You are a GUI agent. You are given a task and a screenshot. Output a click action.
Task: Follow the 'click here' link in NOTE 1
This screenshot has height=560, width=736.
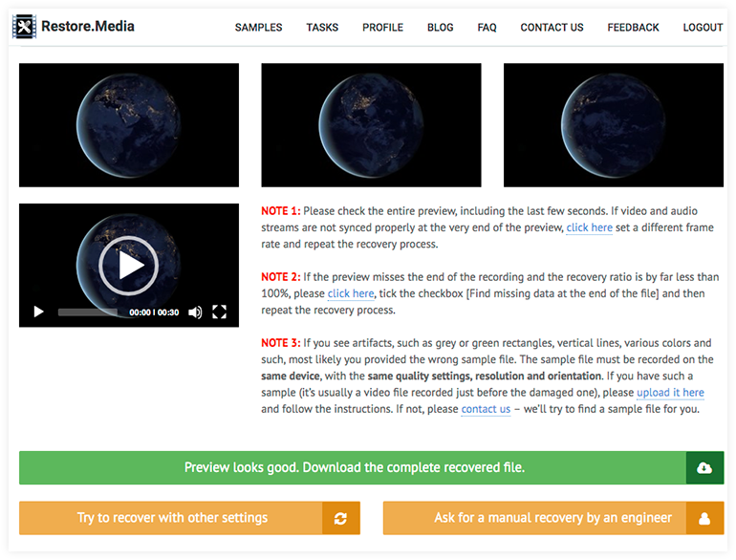pos(589,227)
